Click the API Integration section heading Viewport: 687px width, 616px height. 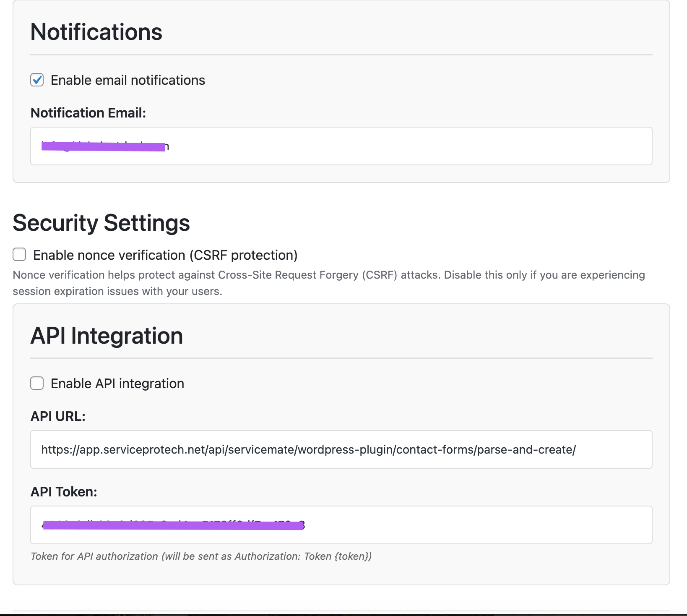(107, 336)
